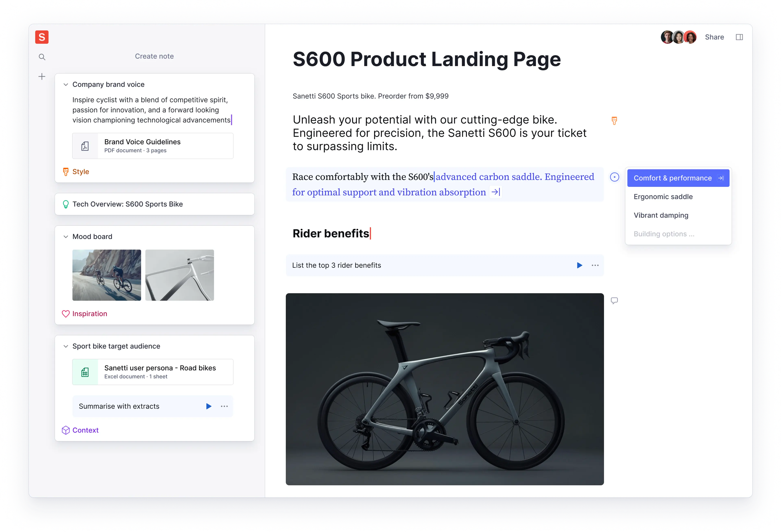Screen dimensions: 781x532
Task: Accept suggestion with the inline tab arrow
Action: click(x=496, y=192)
